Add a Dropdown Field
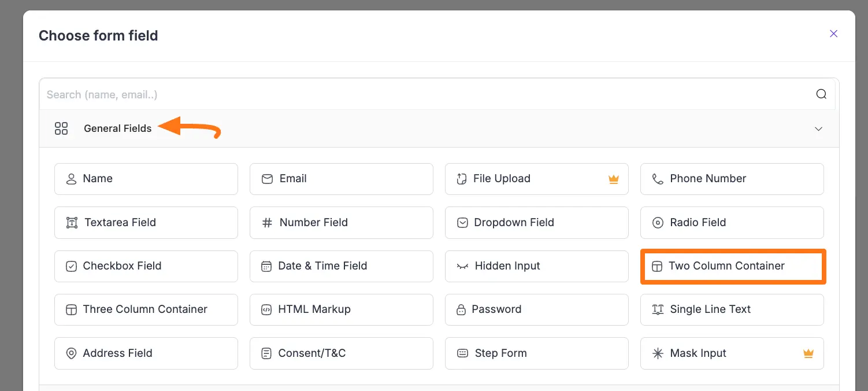The height and width of the screenshot is (391, 868). tap(536, 223)
